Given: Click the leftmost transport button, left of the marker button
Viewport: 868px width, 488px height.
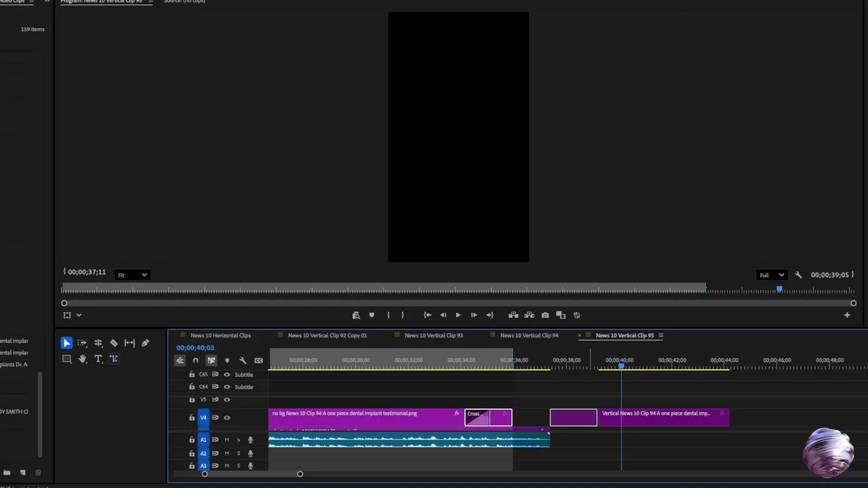Looking at the screenshot, I should [356, 315].
